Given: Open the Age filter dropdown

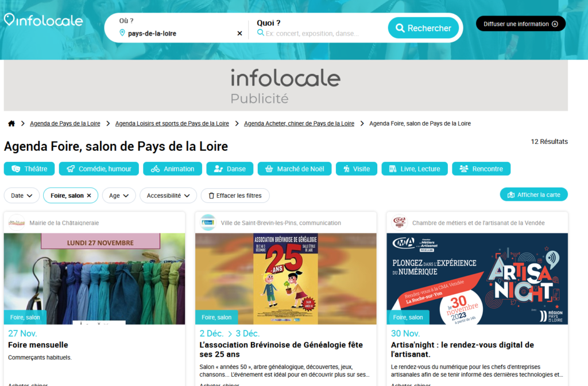Looking at the screenshot, I should click(x=119, y=196).
